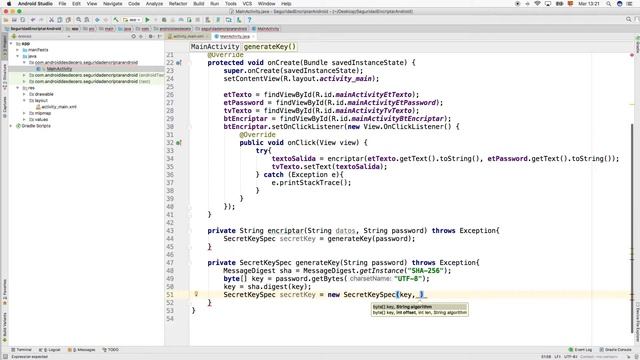640x360 pixels.
Task: Click the search magnifier at toolbar right
Action: (x=629, y=20)
